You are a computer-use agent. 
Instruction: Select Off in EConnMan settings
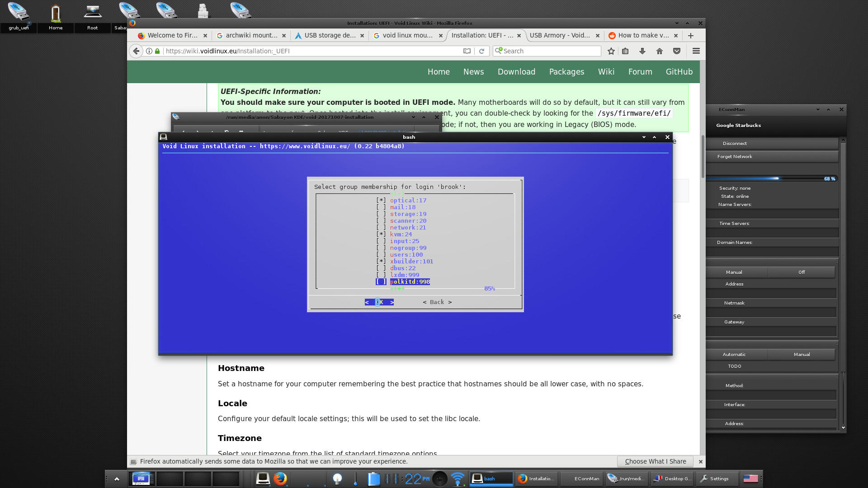click(802, 272)
